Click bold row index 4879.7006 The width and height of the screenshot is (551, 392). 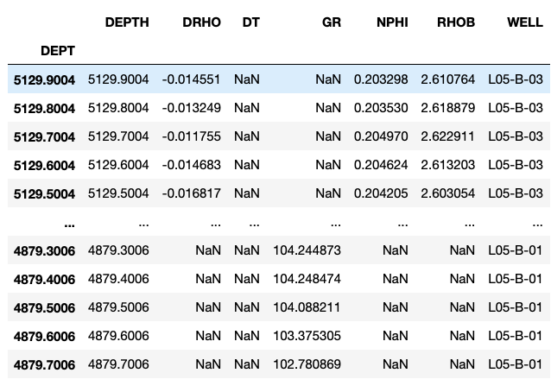point(45,364)
